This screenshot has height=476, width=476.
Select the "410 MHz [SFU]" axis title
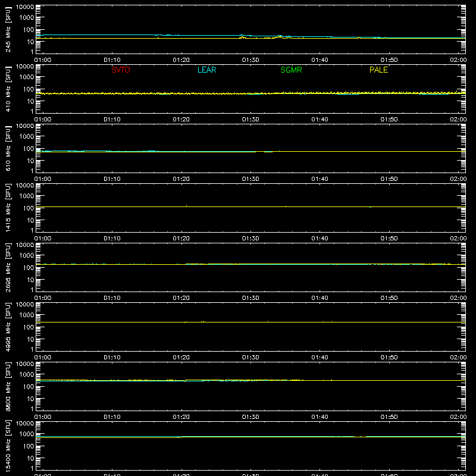(8, 89)
